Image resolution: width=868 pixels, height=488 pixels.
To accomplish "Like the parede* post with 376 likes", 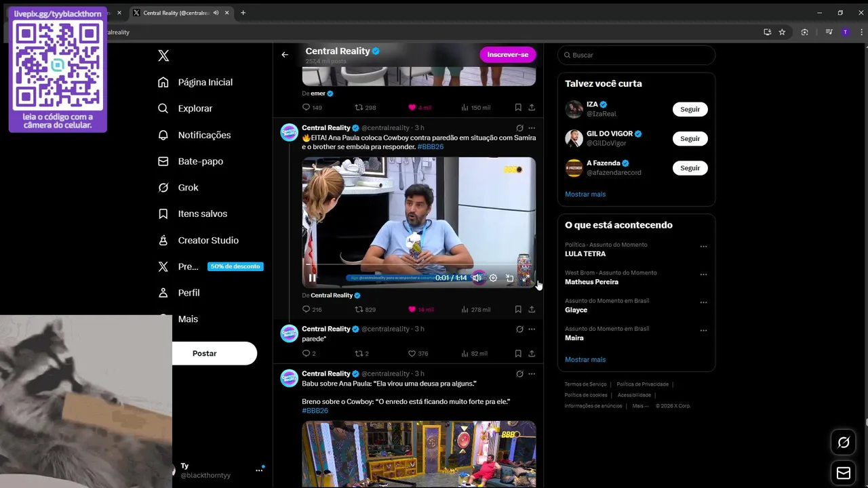I will [x=418, y=353].
